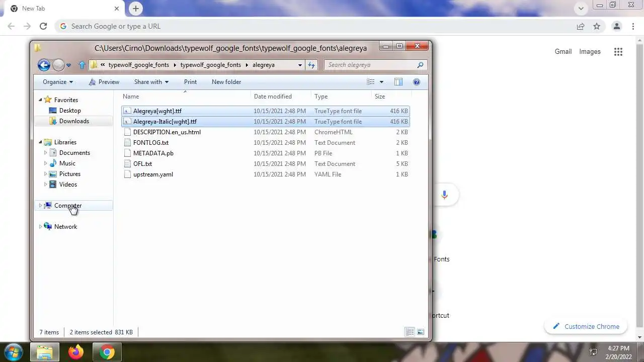The height and width of the screenshot is (362, 644).
Task: Open Images link on New Tab page
Action: click(x=590, y=51)
